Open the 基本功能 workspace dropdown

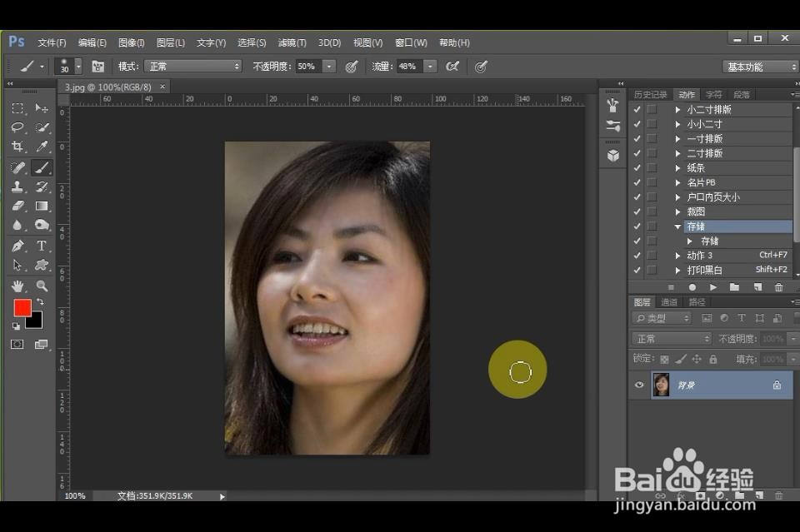click(760, 67)
